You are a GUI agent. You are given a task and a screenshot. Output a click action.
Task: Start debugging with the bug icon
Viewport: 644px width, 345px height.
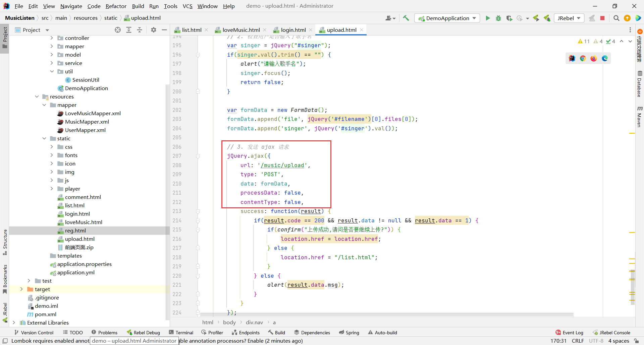coord(498,18)
